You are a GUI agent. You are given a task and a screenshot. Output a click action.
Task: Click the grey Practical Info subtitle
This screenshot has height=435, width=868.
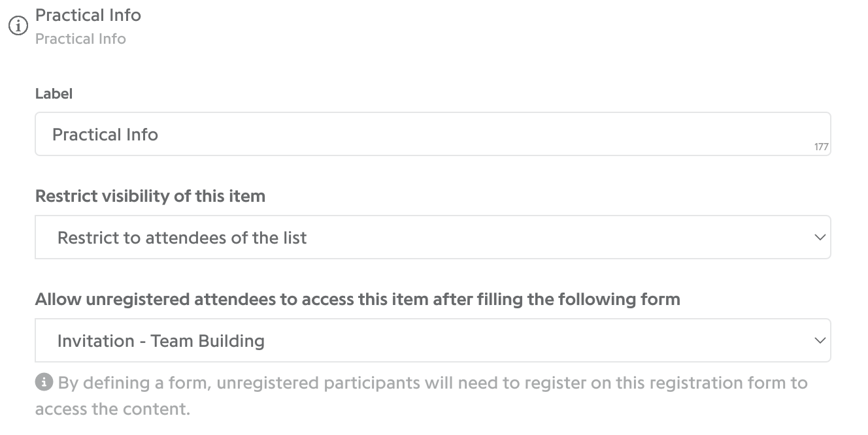pos(80,39)
